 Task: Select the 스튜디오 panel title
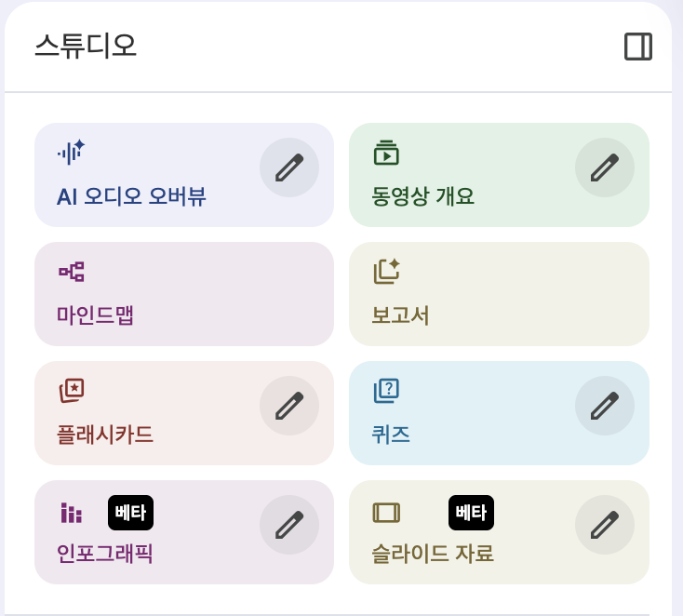point(86,46)
